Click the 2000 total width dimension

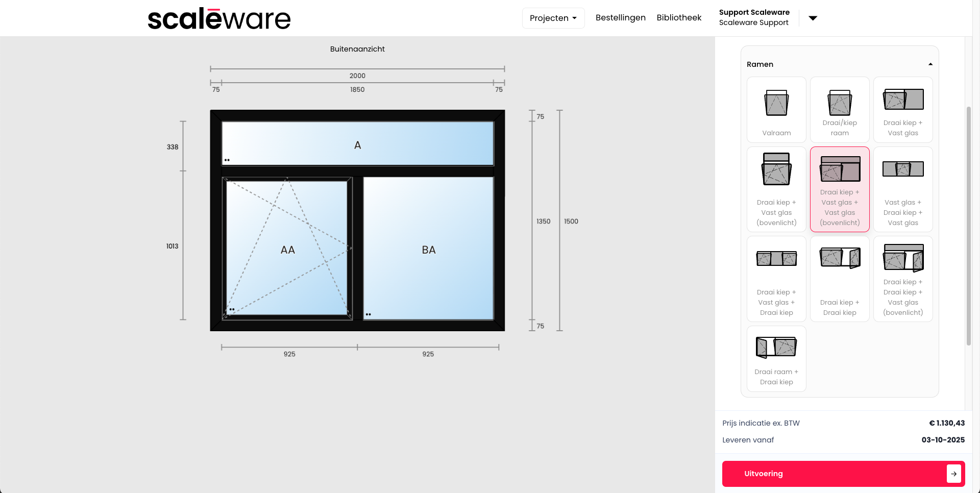[x=357, y=76]
